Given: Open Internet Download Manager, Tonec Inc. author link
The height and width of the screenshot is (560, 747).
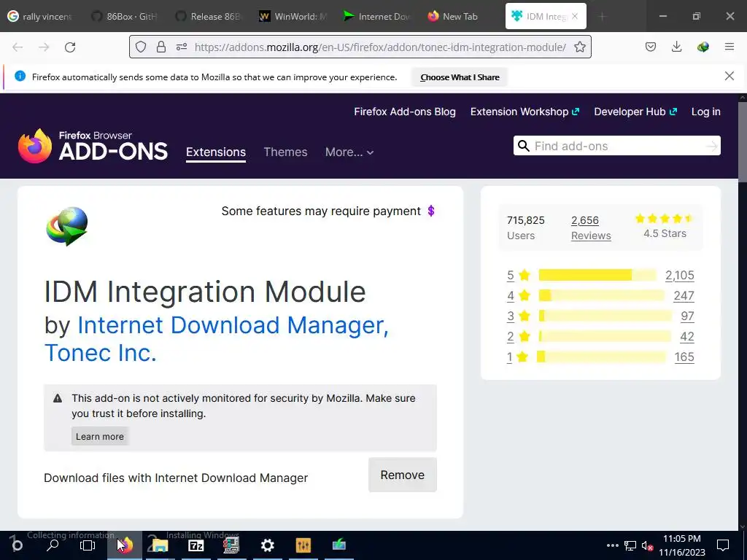Looking at the screenshot, I should coord(217,338).
